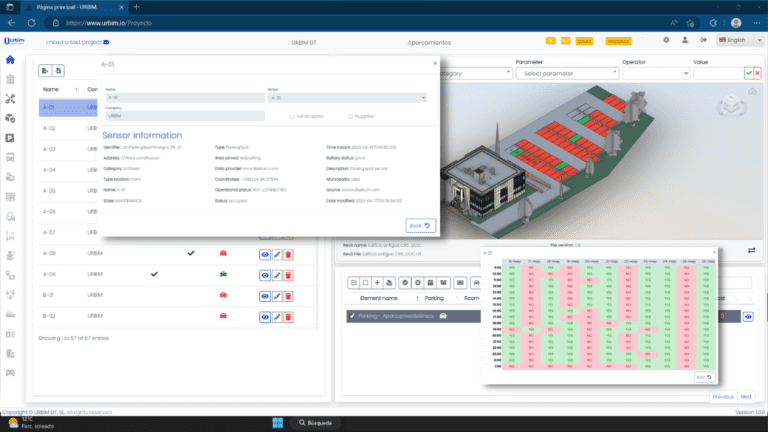Clear filter with red X button
The image size is (768, 432).
point(757,73)
